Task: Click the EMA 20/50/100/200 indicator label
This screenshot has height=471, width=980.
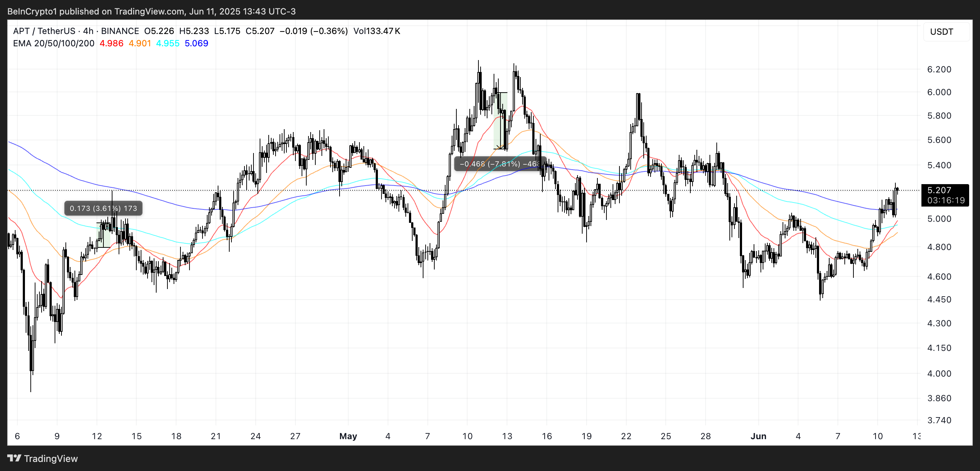Action: pos(54,43)
